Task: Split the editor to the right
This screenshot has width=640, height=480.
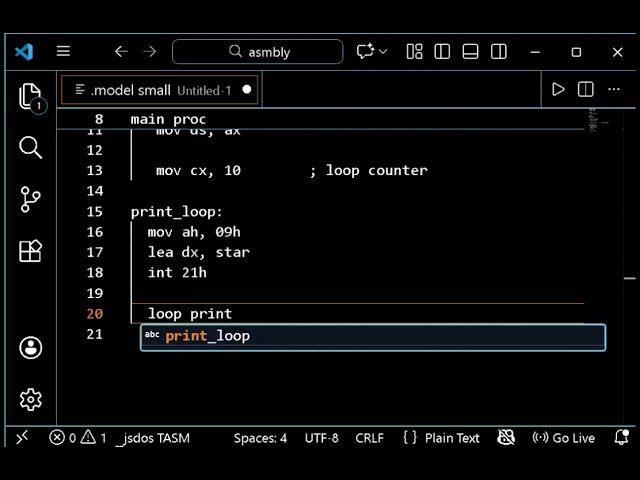Action: pyautogui.click(x=586, y=89)
